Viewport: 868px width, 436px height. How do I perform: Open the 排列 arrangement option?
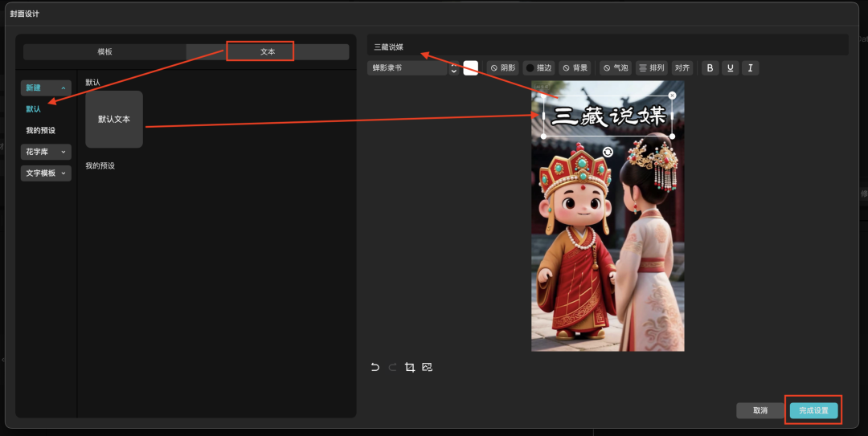click(652, 68)
